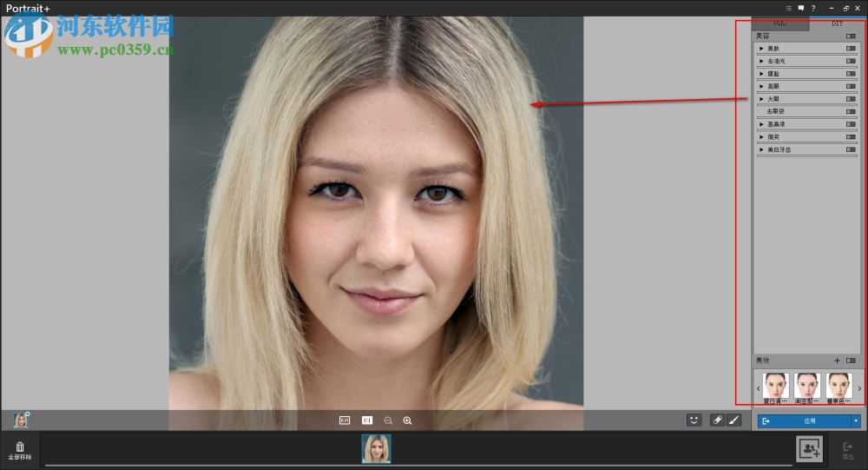Expand the 亮眼 settings arrow
The image size is (868, 470).
pos(762,87)
